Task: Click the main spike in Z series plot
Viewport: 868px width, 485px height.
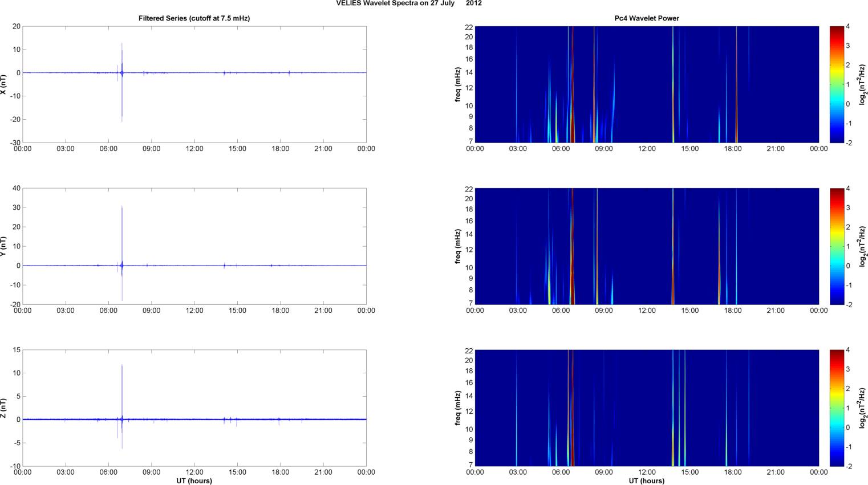Action: click(x=122, y=388)
